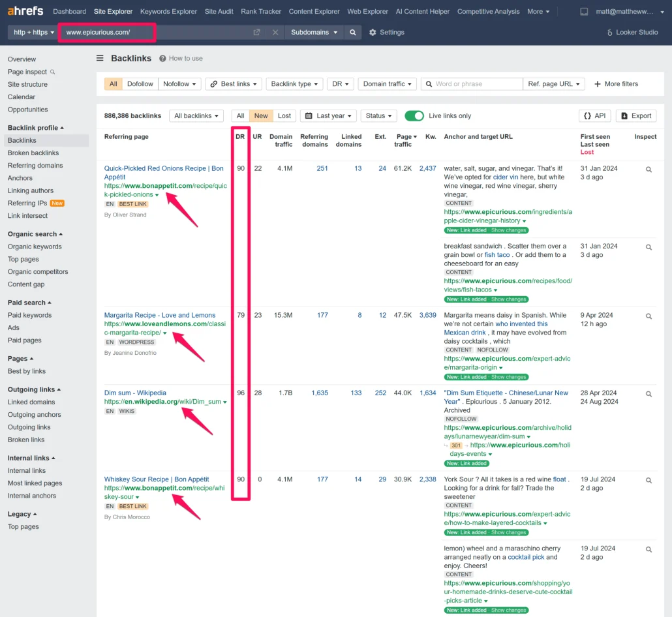Click the Page inspect search icon

point(52,72)
